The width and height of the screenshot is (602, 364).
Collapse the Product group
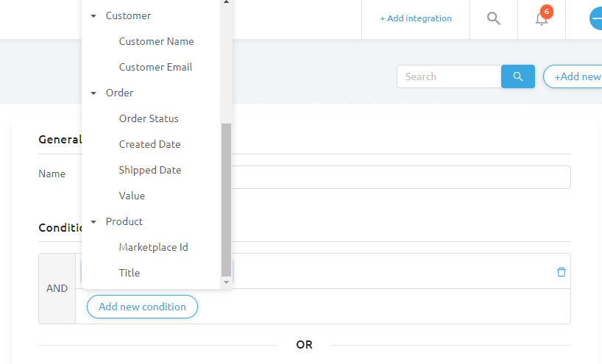pos(93,221)
